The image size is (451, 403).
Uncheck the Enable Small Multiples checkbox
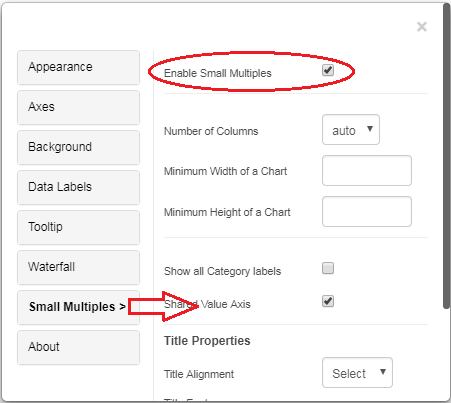(328, 70)
